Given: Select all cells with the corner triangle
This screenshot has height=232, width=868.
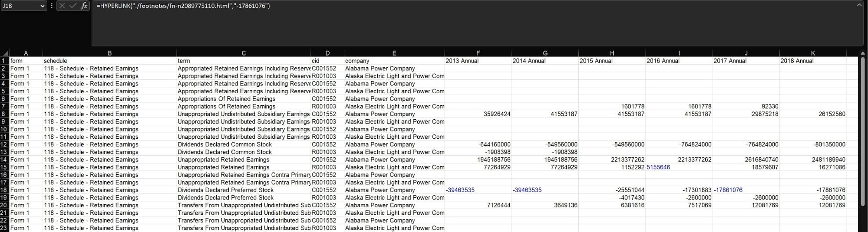Looking at the screenshot, I should coord(5,53).
